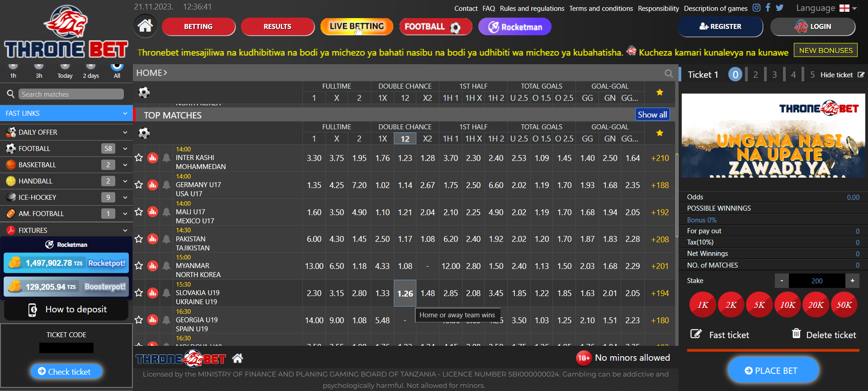Open the RESULTS tab
Screen dimensions: 868x391
coord(278,27)
